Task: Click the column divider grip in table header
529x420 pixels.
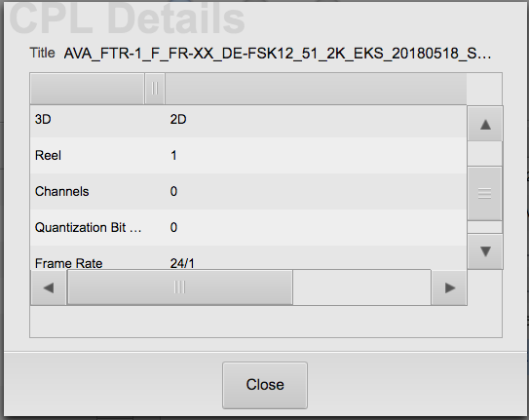Action: [x=155, y=89]
